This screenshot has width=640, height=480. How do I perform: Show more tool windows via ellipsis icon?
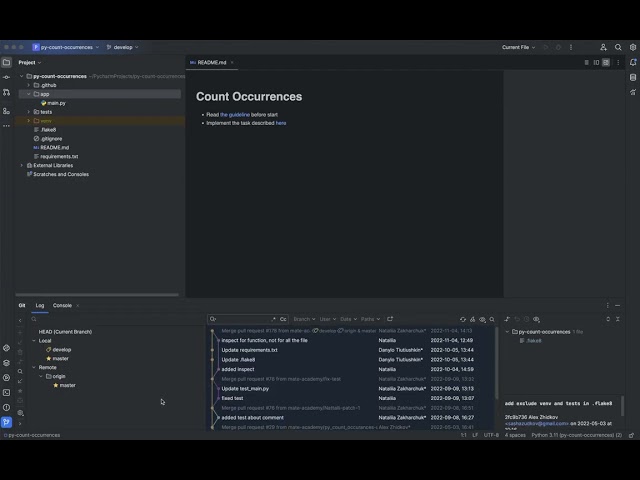[7, 126]
